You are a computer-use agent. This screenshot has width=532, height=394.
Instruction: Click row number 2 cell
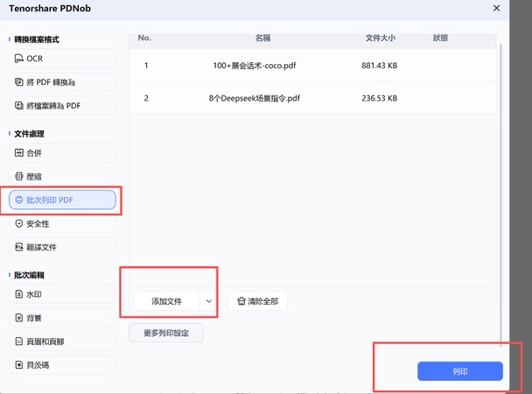(x=146, y=98)
